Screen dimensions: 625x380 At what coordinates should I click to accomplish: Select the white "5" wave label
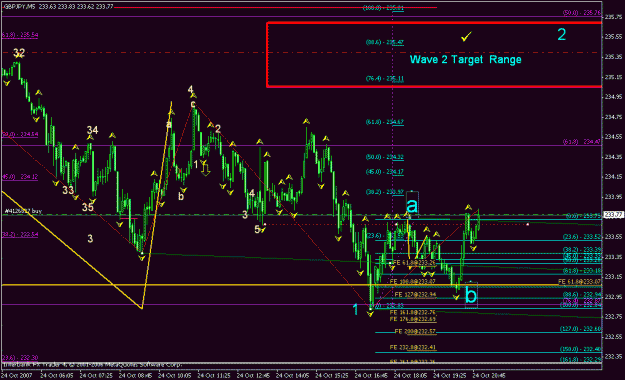pyautogui.click(x=257, y=229)
